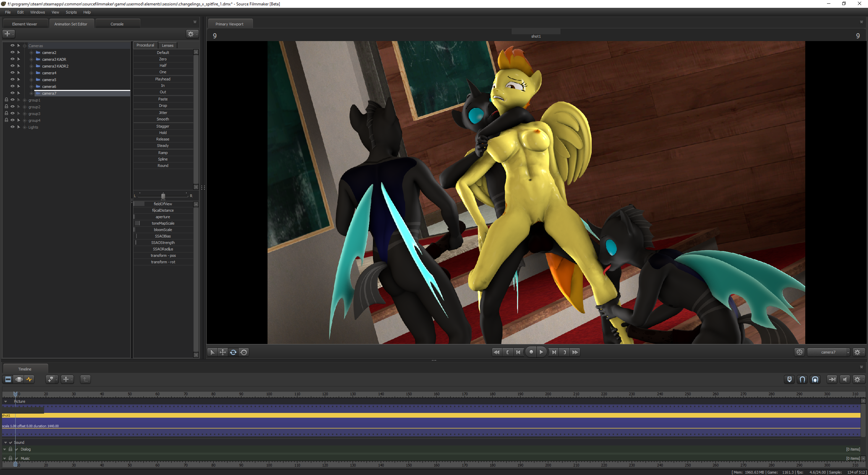Toggle the timeline snap magnet icon
This screenshot has height=475, width=868.
802,379
